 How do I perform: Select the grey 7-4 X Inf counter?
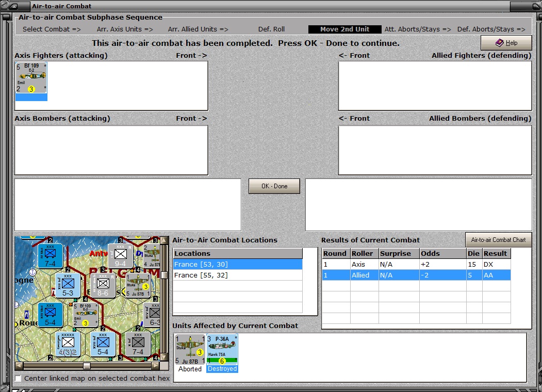pos(138,344)
